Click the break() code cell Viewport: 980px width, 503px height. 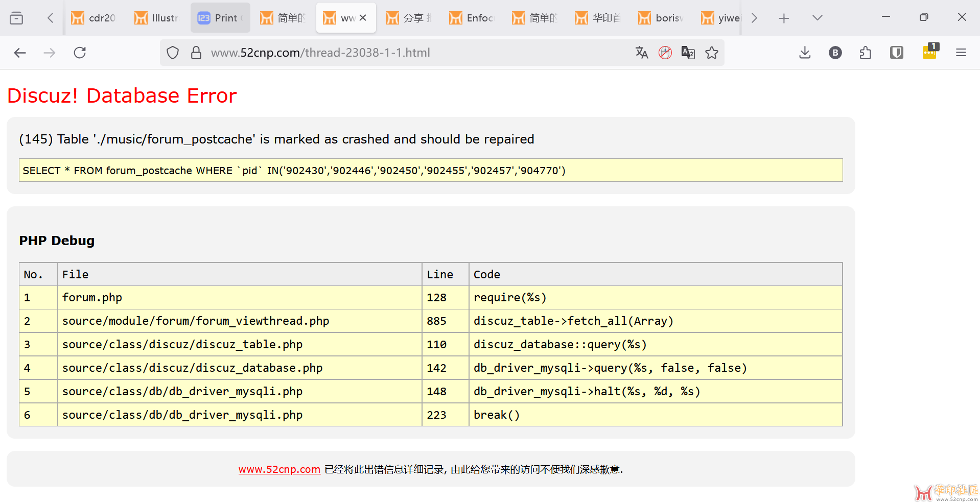point(656,415)
